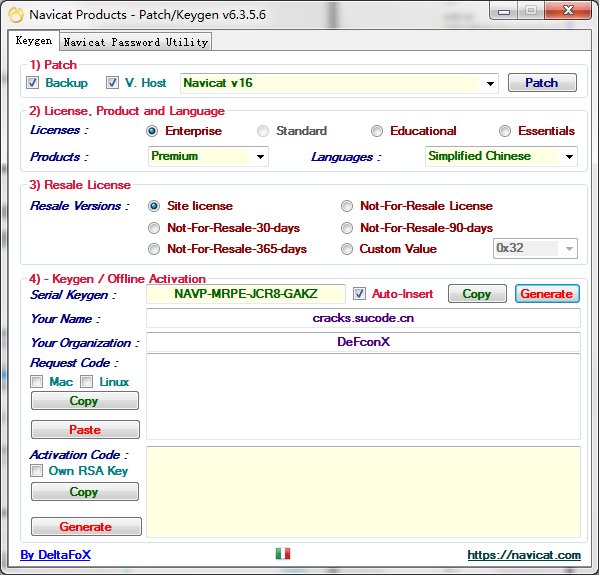Click the Paste button
Image resolution: width=599 pixels, height=575 pixels.
(85, 429)
